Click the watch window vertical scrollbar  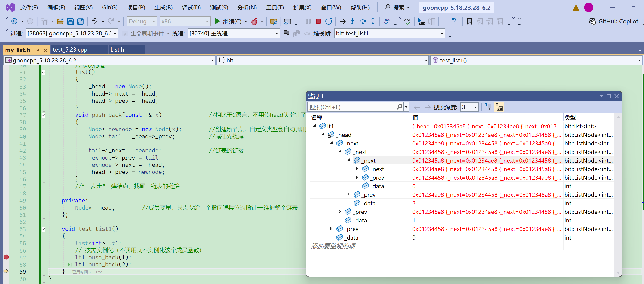point(618,195)
